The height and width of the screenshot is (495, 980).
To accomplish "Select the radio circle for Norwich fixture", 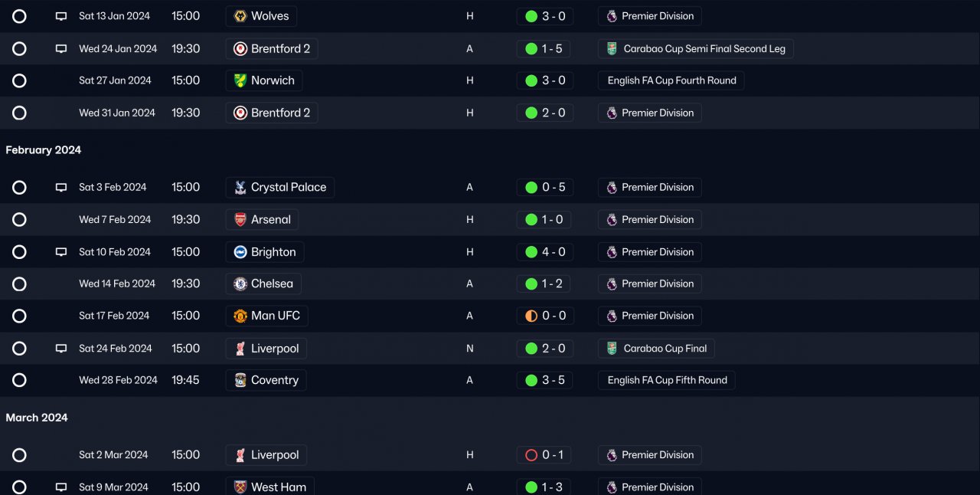I will (x=20, y=80).
